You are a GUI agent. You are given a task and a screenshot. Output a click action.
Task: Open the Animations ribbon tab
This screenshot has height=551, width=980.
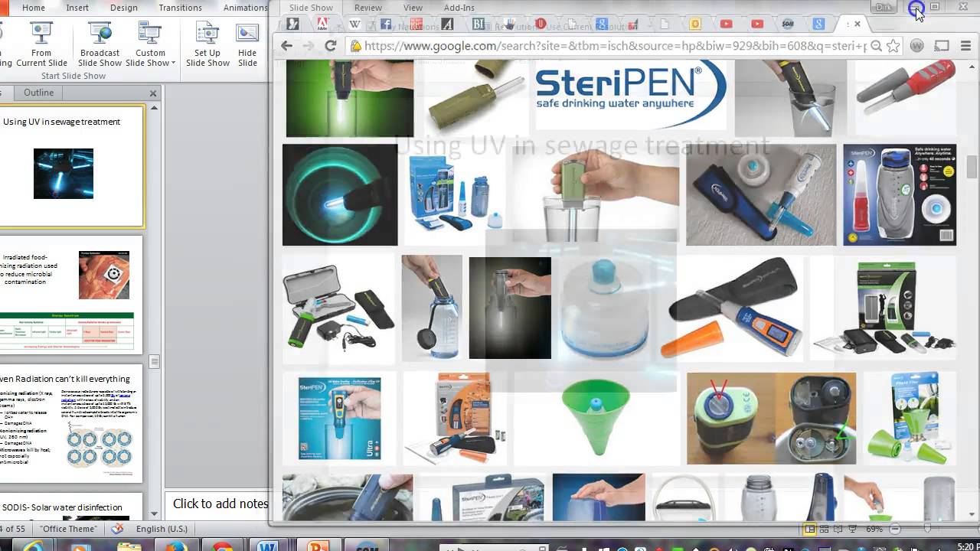pos(245,8)
